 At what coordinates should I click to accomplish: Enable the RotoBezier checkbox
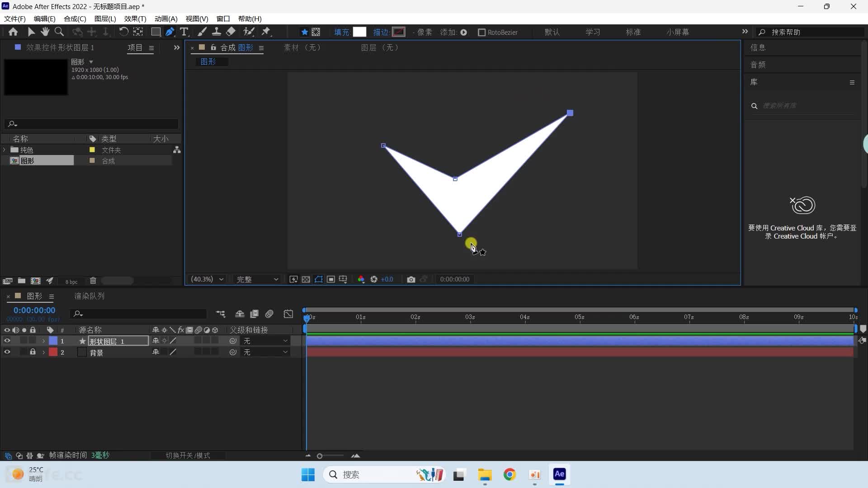[x=481, y=32]
